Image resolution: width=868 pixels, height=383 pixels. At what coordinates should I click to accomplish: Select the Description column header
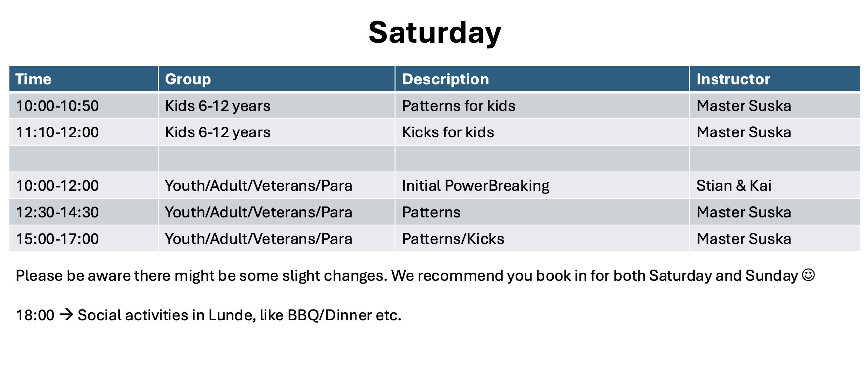click(x=542, y=79)
